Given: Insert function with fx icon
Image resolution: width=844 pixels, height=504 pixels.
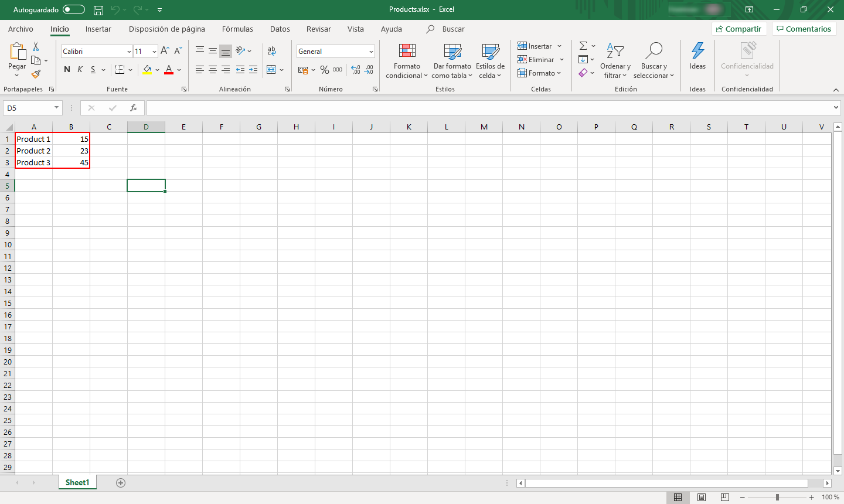Looking at the screenshot, I should [x=134, y=108].
